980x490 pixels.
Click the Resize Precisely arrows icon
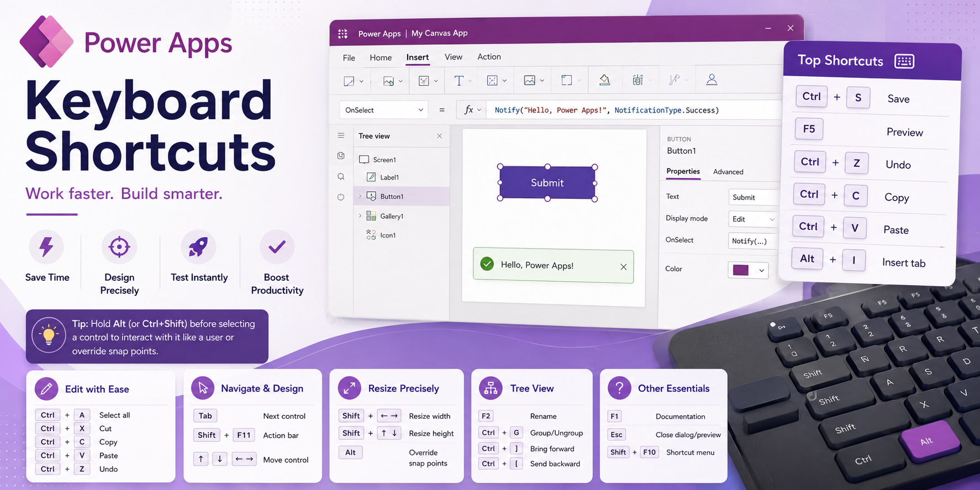tap(349, 388)
